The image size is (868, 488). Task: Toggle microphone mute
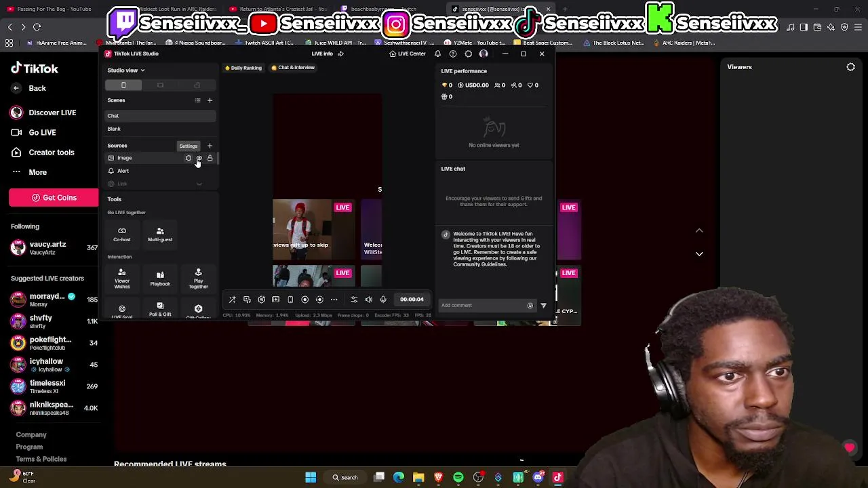point(383,300)
